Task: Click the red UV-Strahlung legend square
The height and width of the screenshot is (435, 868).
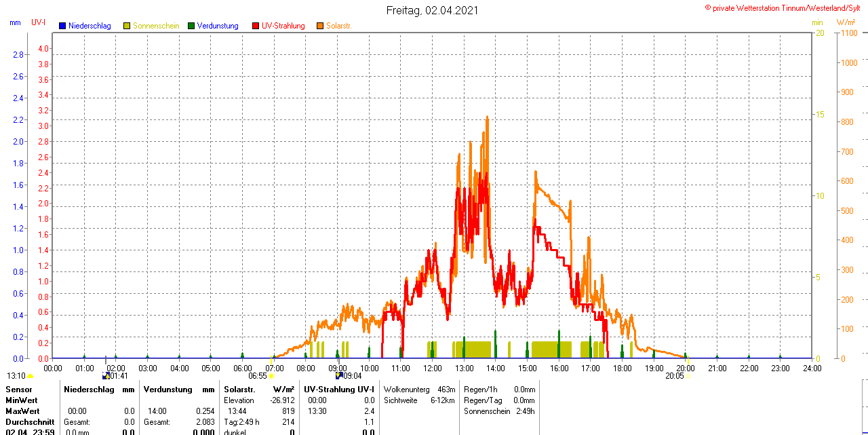Action: tap(256, 26)
